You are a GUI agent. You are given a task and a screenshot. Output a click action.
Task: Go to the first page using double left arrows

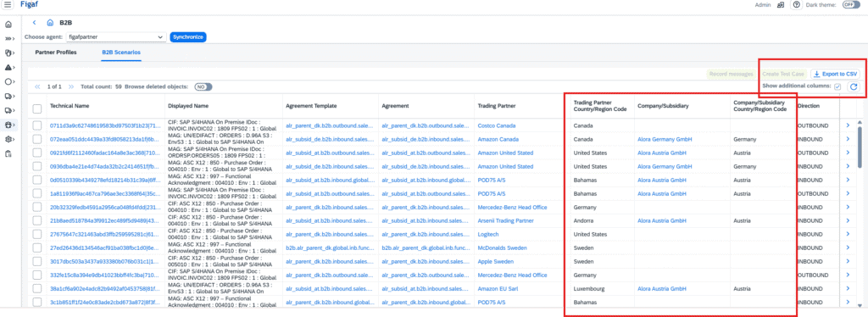pyautogui.click(x=37, y=86)
